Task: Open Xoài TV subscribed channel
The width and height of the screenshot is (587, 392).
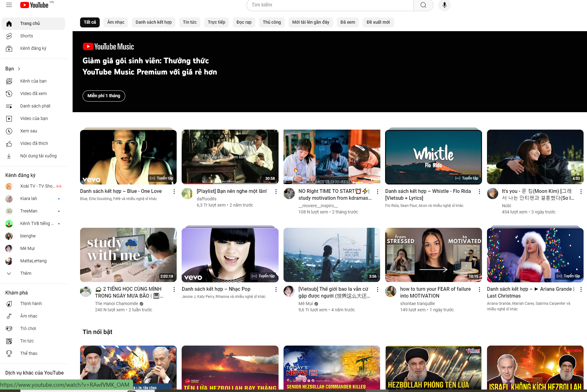Action: point(33,186)
